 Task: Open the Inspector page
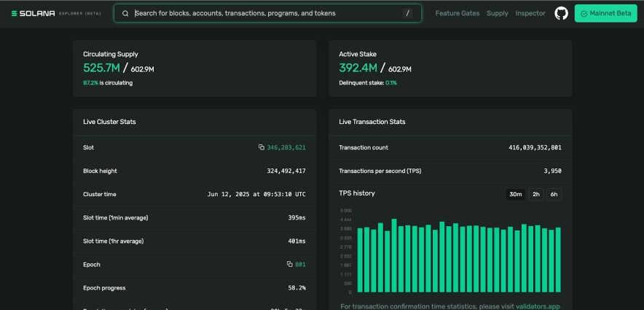click(530, 13)
